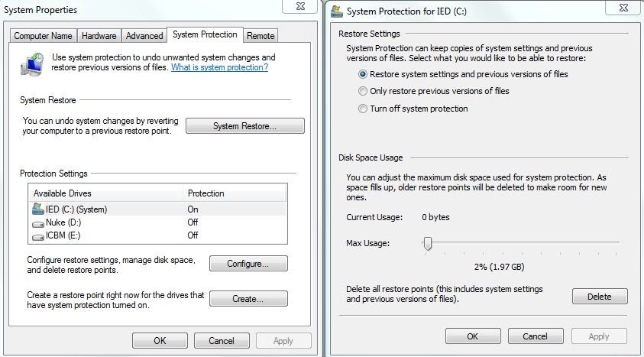
Task: Open the What is system protection link
Action: 219,67
